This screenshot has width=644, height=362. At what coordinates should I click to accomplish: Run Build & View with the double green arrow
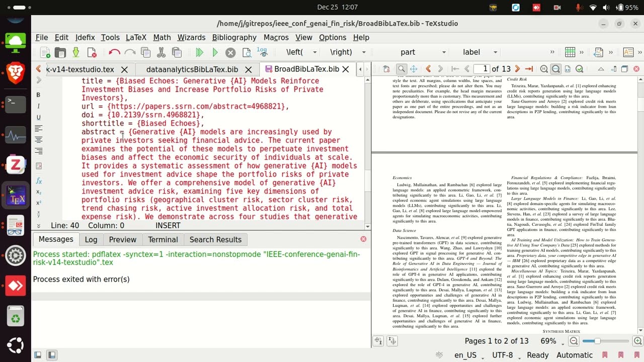pos(199,52)
